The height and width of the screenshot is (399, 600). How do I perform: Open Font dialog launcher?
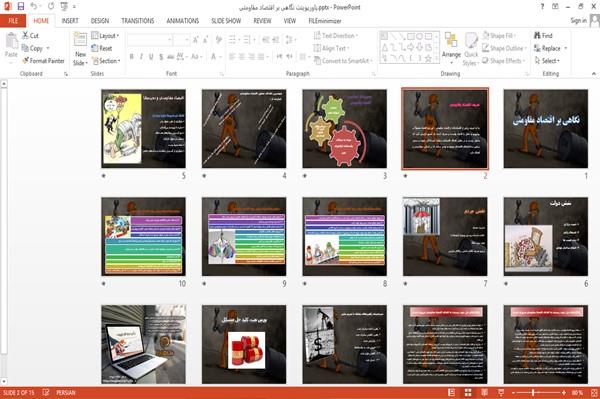coord(222,74)
